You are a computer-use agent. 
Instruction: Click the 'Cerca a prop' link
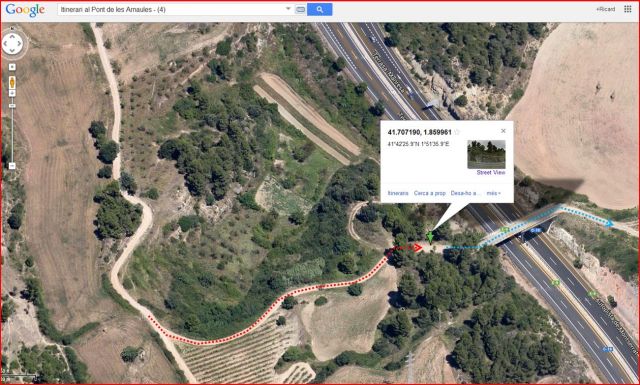(x=429, y=193)
